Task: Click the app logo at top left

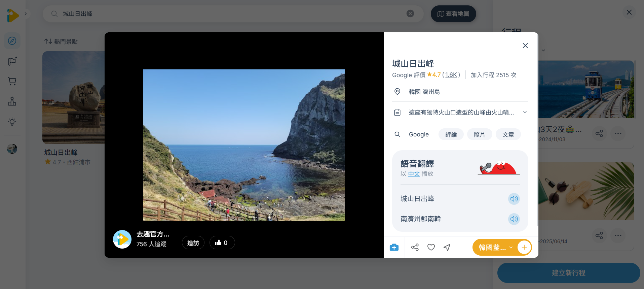Action: tap(13, 15)
